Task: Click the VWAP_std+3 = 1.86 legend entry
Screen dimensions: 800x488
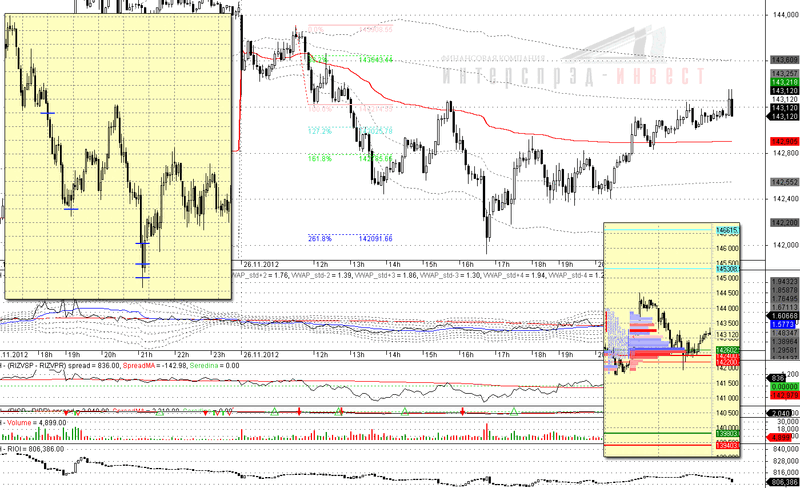Action: (x=386, y=275)
